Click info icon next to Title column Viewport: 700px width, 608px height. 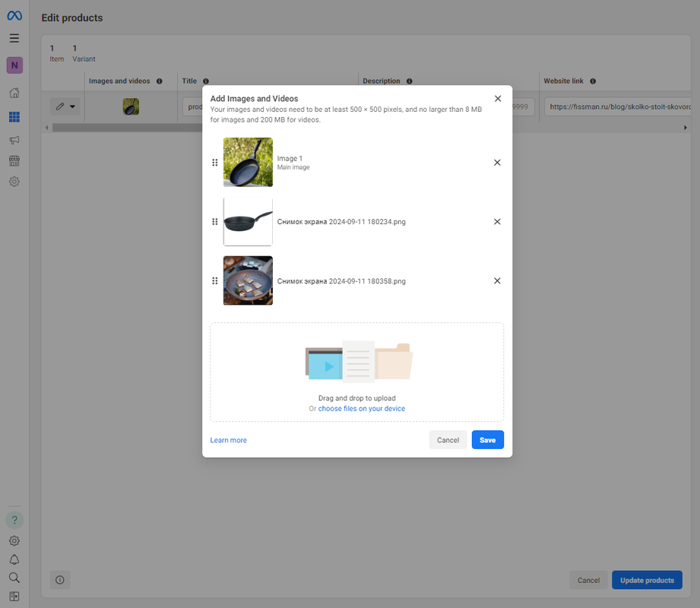point(206,81)
